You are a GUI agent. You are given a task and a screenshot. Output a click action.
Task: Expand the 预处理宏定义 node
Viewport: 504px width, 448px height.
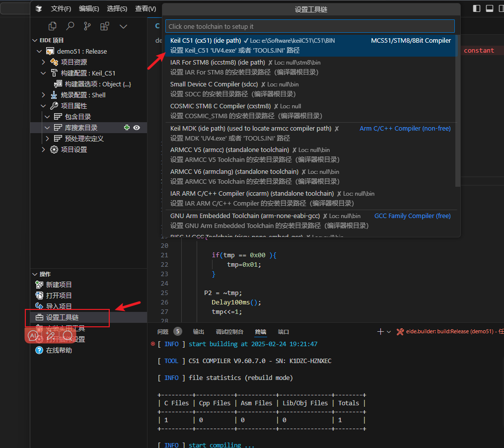click(x=47, y=139)
